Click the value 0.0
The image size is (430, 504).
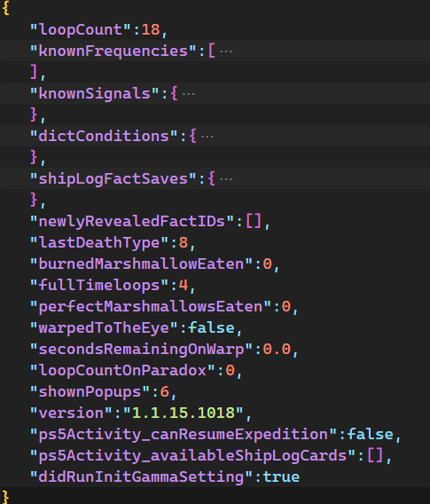coord(277,349)
